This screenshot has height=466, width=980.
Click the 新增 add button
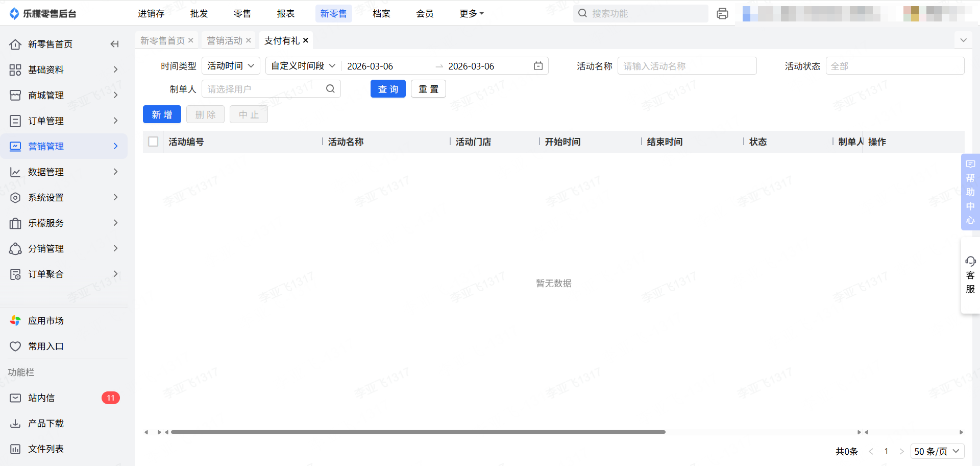[x=162, y=114]
